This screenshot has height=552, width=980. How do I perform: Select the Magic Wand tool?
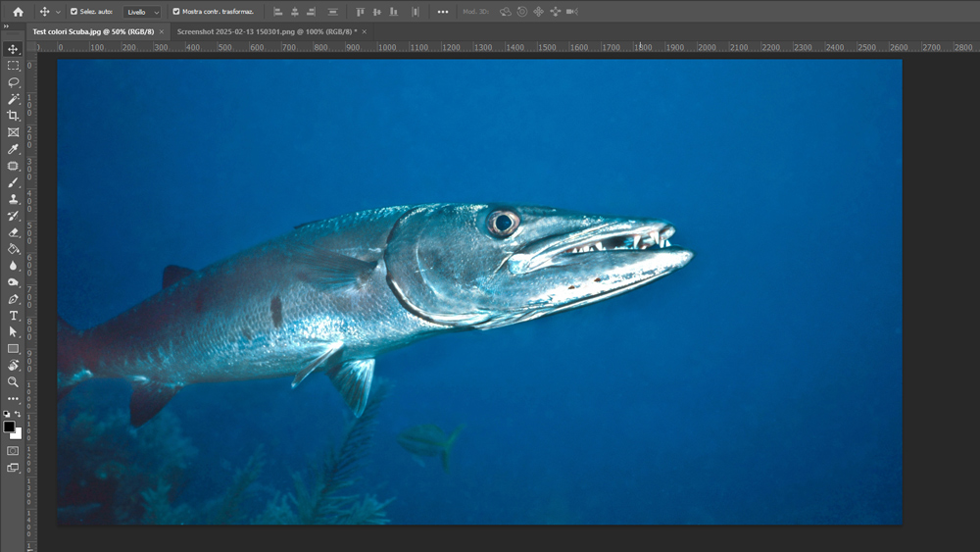(14, 99)
